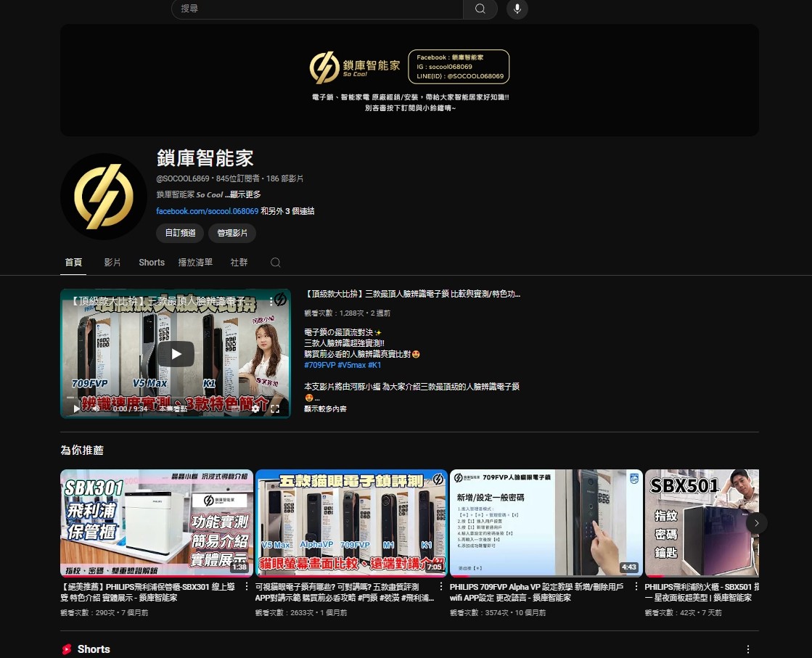The width and height of the screenshot is (812, 658).
Task: Click the @SOCOOL6869 handle text
Action: pos(183,178)
